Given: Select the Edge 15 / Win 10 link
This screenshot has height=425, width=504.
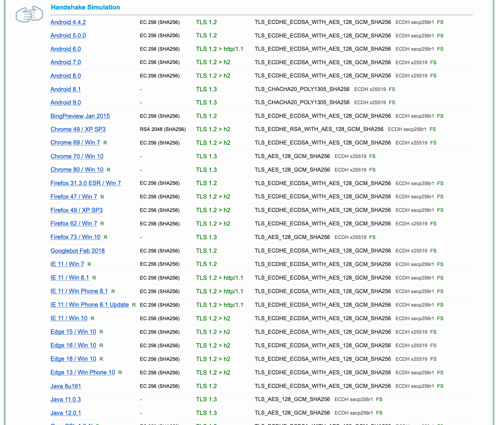Looking at the screenshot, I should [73, 331].
